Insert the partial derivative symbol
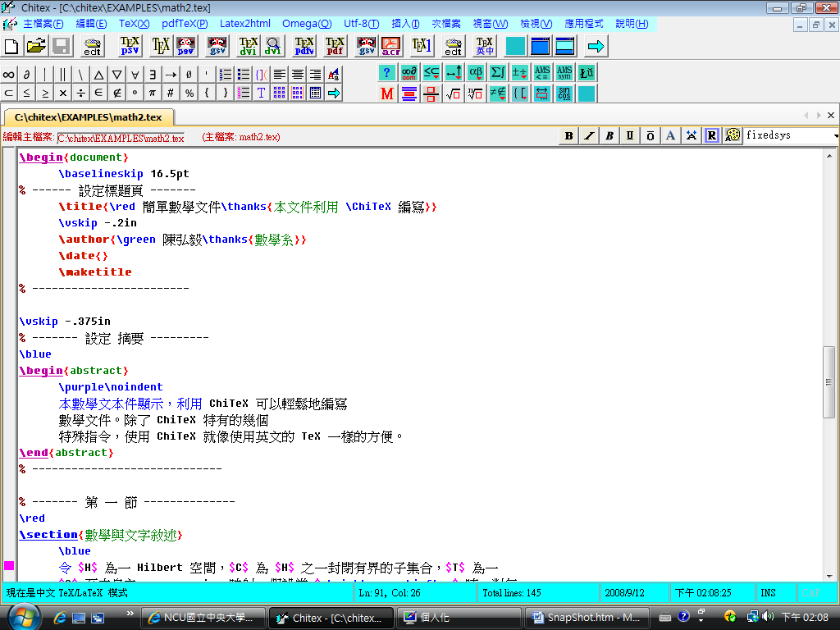This screenshot has height=630, width=840. pos(26,75)
